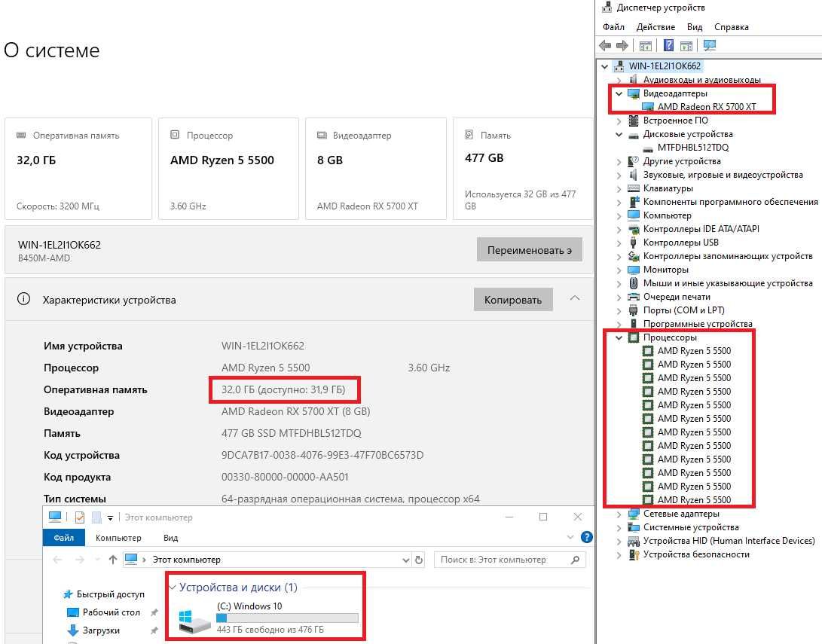This screenshot has height=644, width=822.
Task: Expand the Компьютер node in Device Manager
Action: click(619, 215)
